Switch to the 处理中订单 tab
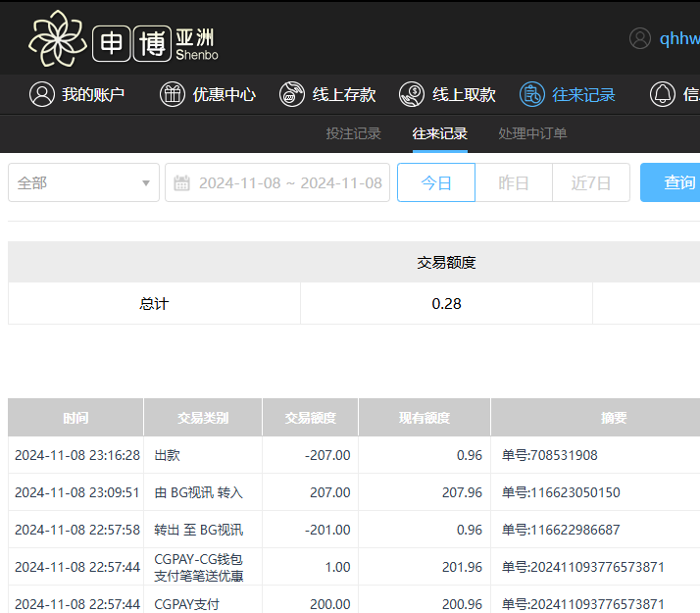This screenshot has width=700, height=613. pyautogui.click(x=532, y=133)
